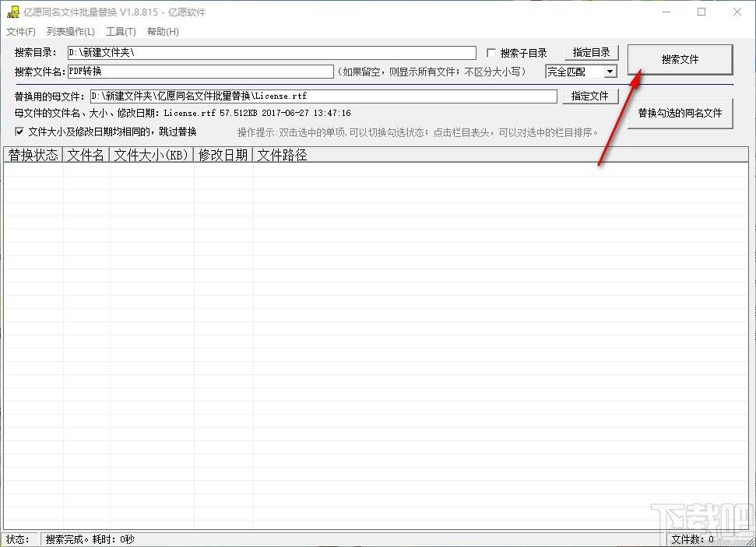Sort by 文件大小(KB) column header

tap(151, 155)
